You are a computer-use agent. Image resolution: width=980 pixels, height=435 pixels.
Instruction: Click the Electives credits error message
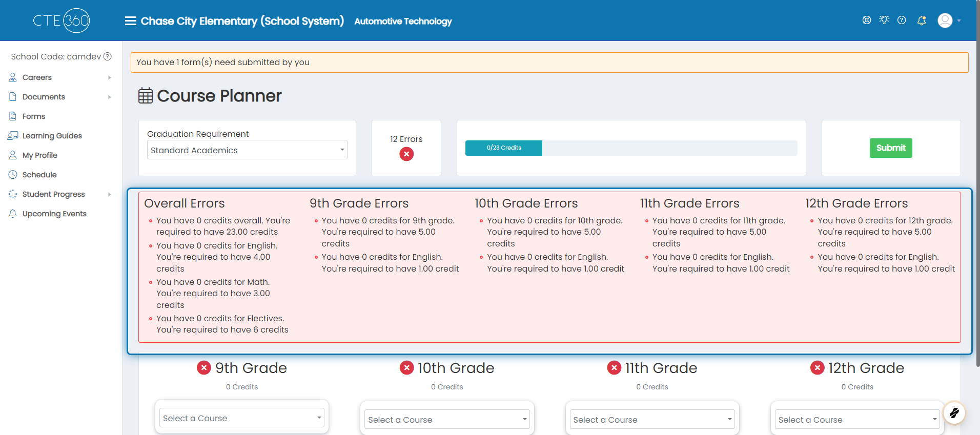222,324
